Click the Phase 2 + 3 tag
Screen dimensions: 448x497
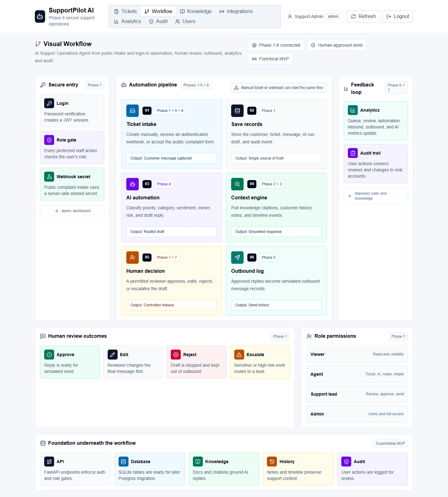click(x=272, y=184)
